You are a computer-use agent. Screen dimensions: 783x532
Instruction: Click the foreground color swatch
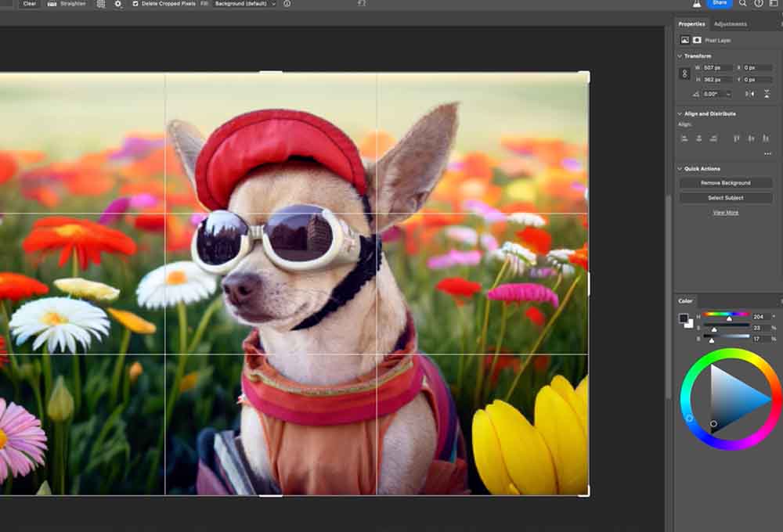(684, 318)
